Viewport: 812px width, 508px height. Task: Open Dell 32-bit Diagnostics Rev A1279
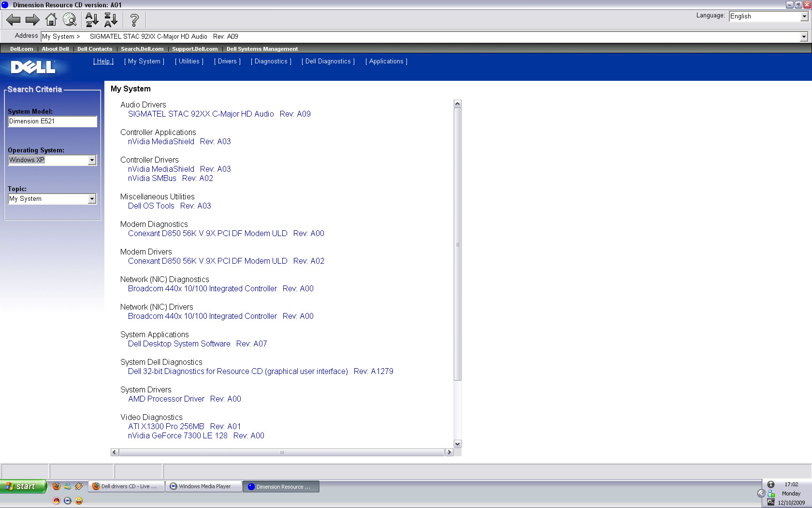pyautogui.click(x=261, y=372)
